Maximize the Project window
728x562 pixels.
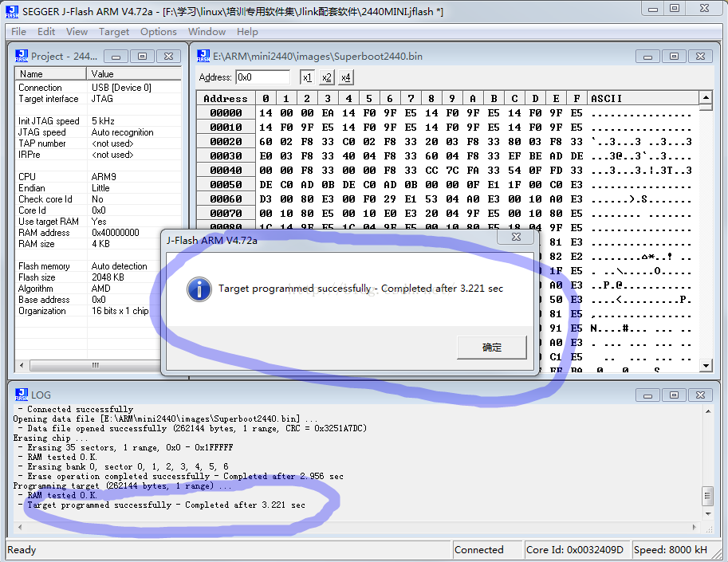(142, 57)
